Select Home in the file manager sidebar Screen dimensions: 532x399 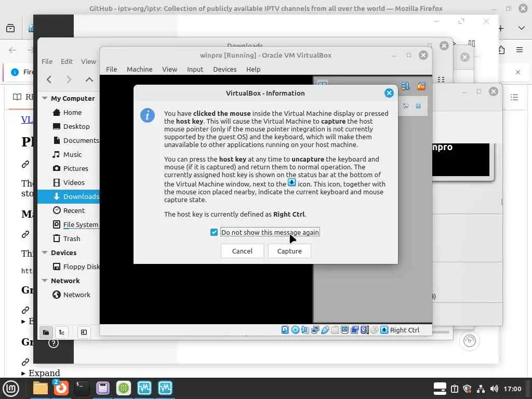click(69, 112)
